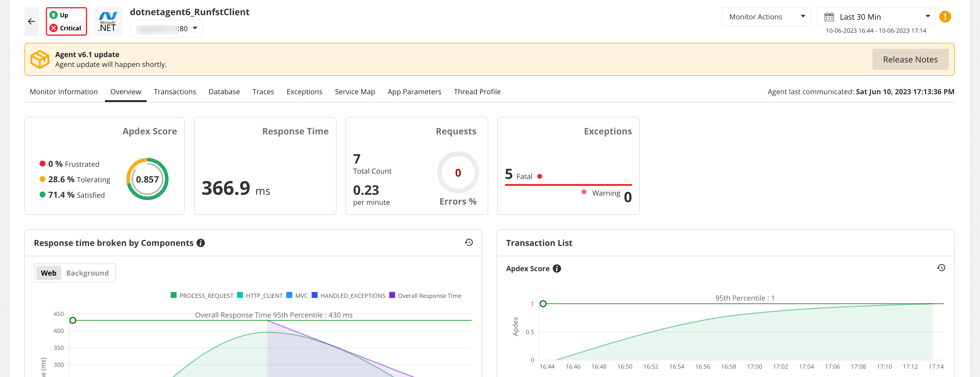
Task: Click the yellow alert icon top right
Action: 946,17
